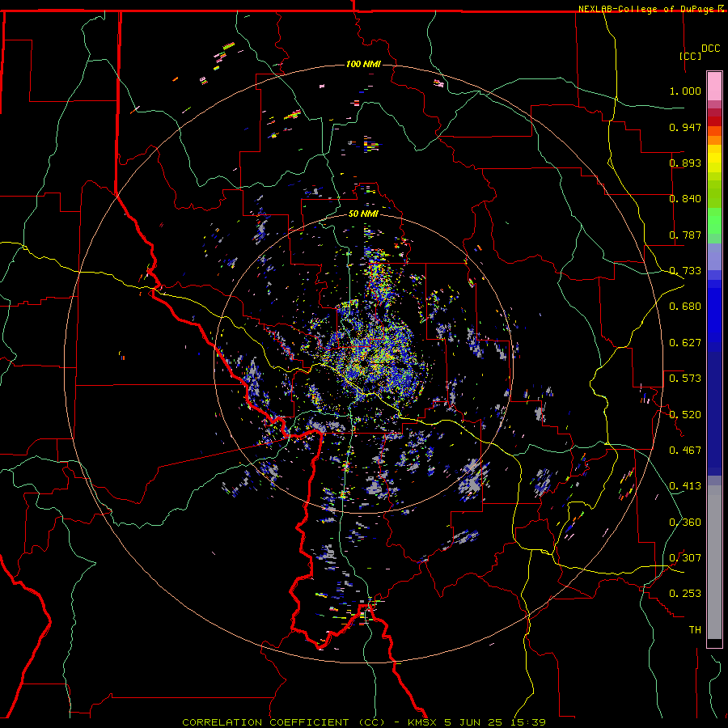
Task: Click the 0.840 scale value
Action: [685, 199]
